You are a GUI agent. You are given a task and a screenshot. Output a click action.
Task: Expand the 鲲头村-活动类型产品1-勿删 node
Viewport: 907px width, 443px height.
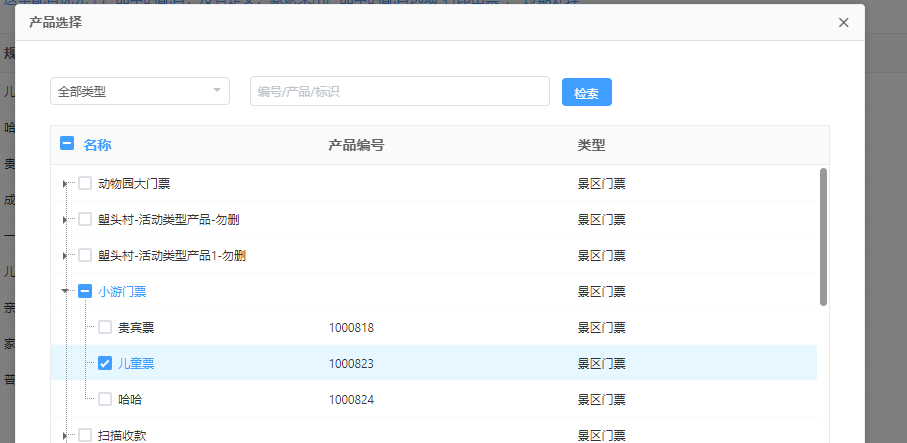point(66,256)
